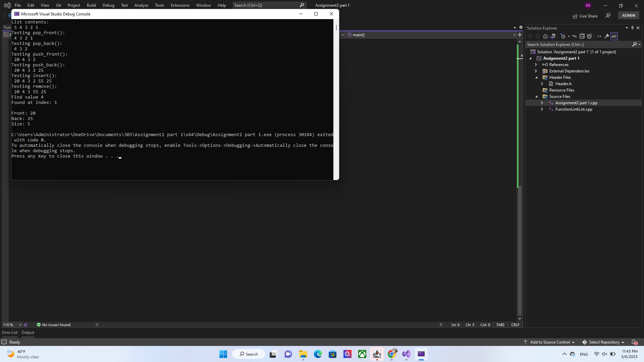644x362 pixels.
Task: Open the 110 % zoom level dropdown
Action: click(x=20, y=325)
